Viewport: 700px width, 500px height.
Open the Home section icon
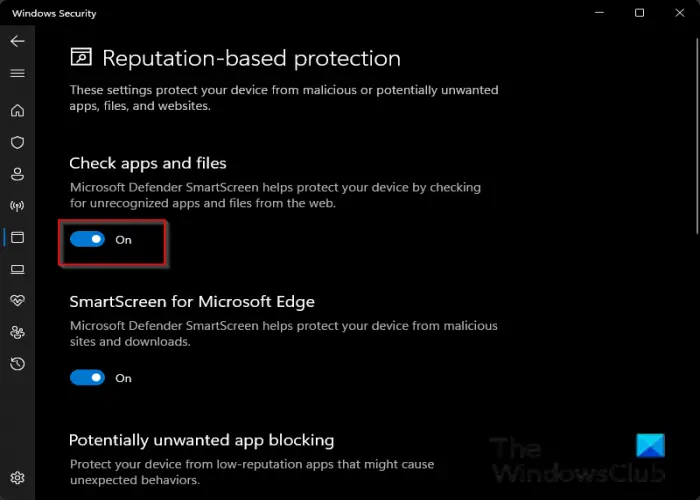pos(17,110)
